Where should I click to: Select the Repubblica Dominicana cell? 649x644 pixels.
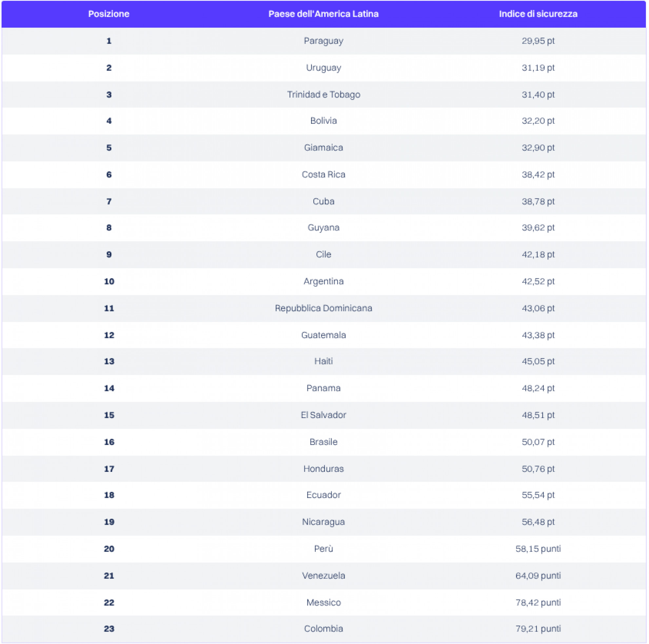tap(323, 308)
